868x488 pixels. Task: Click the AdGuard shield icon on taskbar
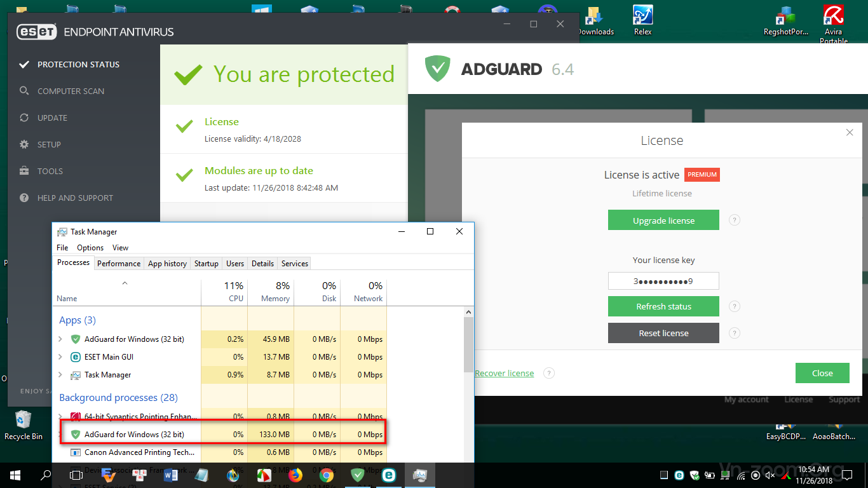358,475
